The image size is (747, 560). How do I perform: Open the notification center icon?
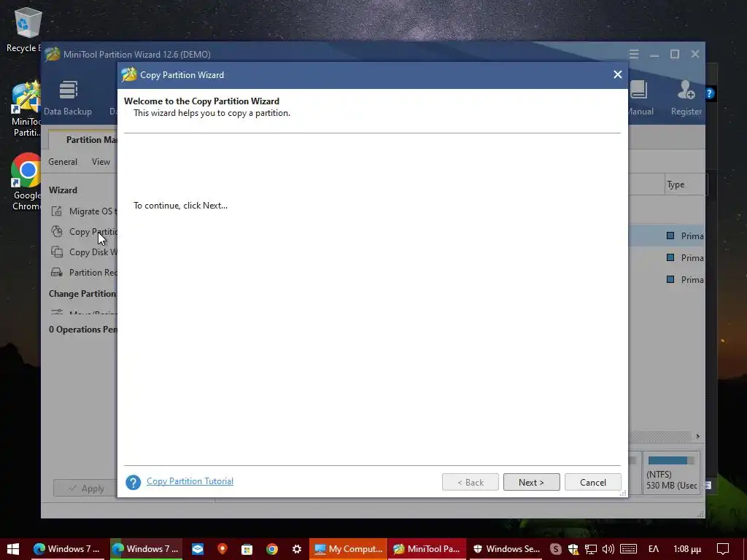tap(723, 549)
